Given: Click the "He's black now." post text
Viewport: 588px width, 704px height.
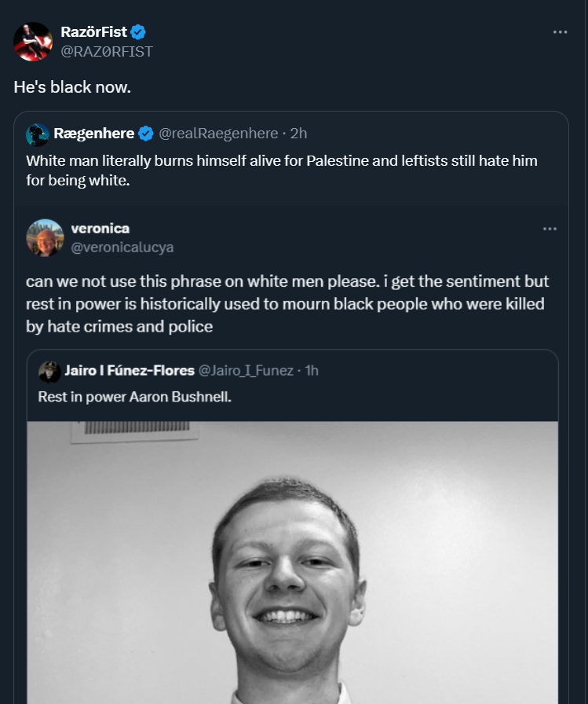Looking at the screenshot, I should point(72,86).
